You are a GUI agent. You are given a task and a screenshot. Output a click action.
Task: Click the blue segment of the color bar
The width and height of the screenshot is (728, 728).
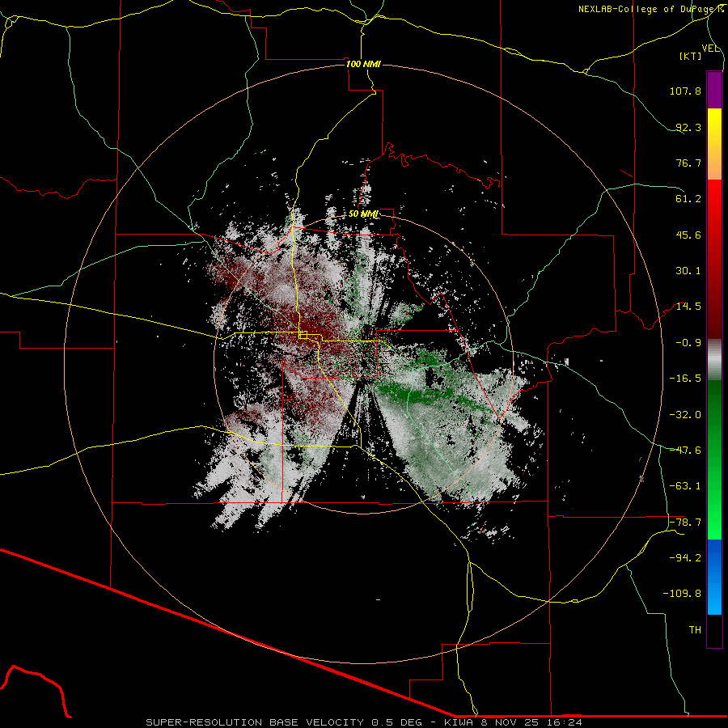coord(714,577)
